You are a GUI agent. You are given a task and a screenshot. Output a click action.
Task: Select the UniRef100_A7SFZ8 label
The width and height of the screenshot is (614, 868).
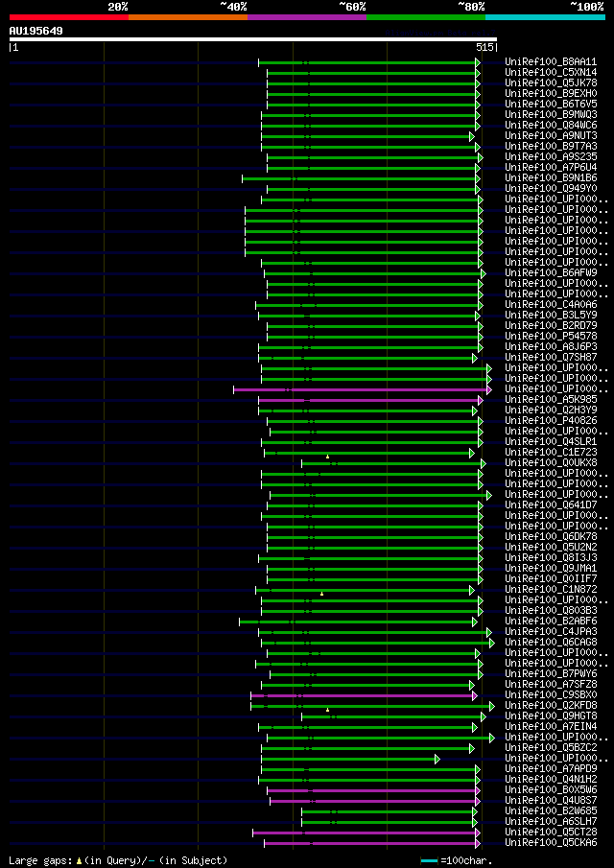pos(551,685)
